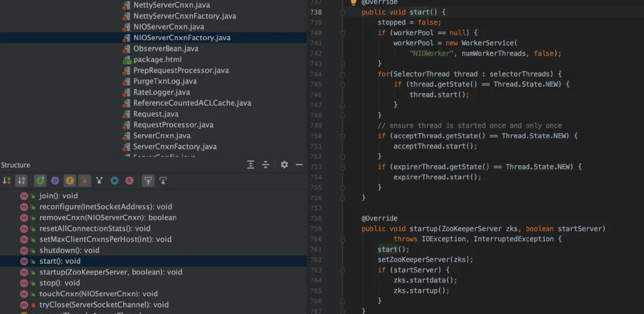Fold the thread.getState if-block at line 745
644x314 pixels.
[342, 85]
